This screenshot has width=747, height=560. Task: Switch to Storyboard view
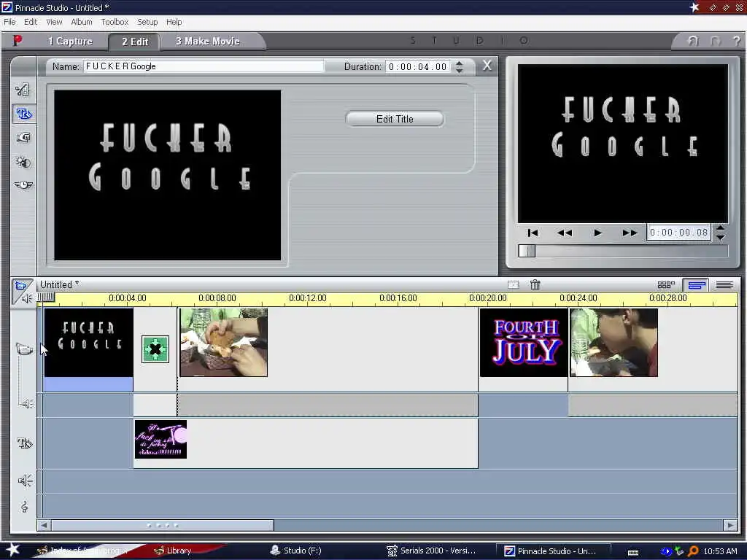tap(666, 285)
